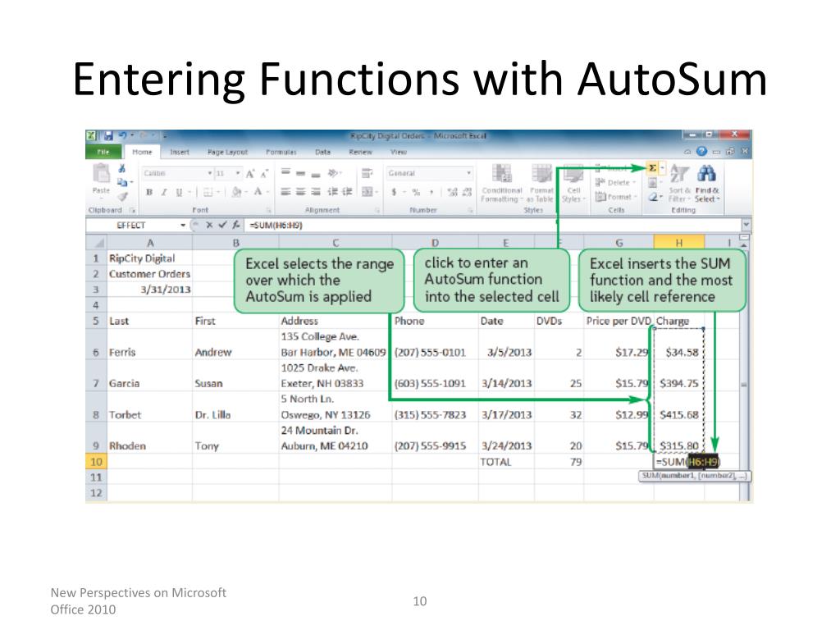The height and width of the screenshot is (630, 840).
Task: Click the Accounting Number Format dollar icon
Action: tap(395, 192)
